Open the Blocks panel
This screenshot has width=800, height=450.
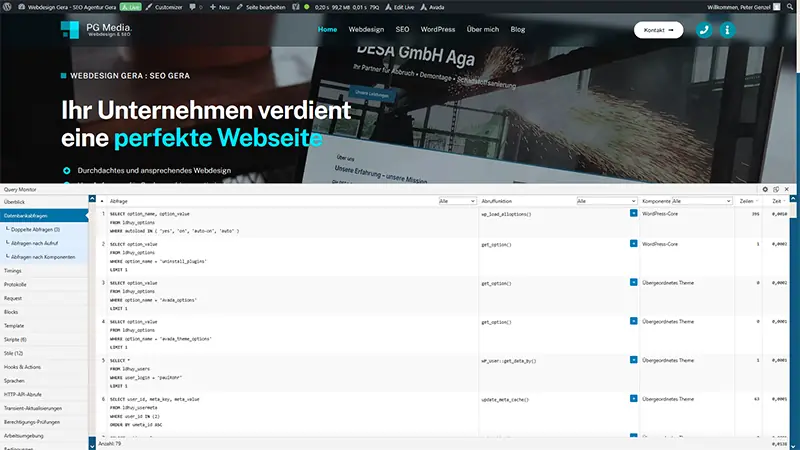(44, 312)
